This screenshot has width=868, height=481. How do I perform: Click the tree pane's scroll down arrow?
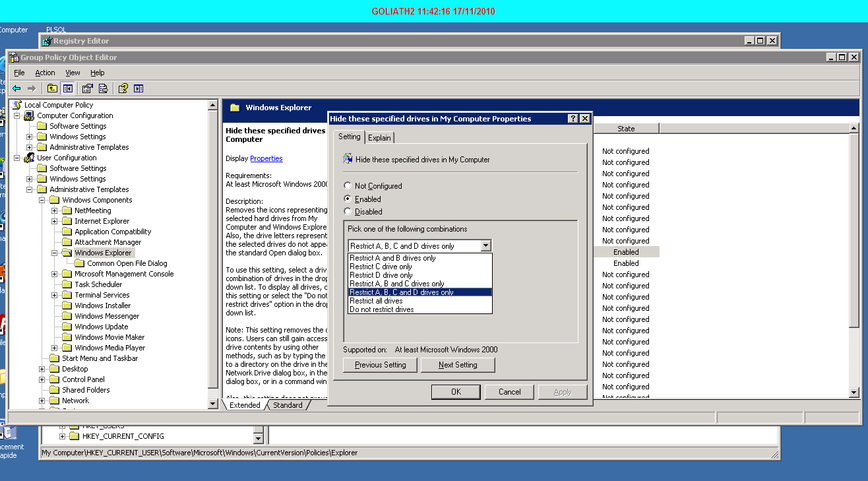pos(212,403)
